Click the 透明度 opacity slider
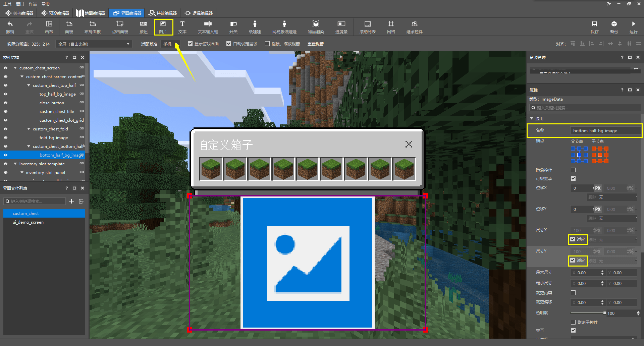 588,313
